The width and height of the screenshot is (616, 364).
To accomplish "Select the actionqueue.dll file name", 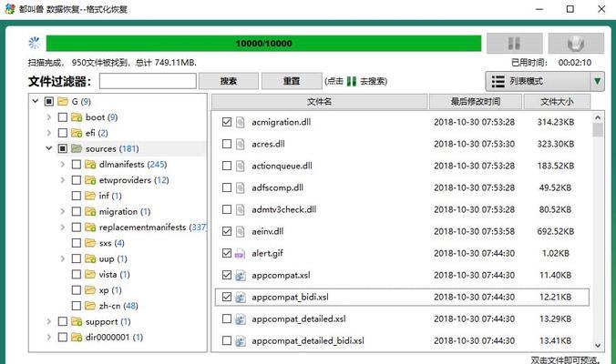I will pos(282,166).
